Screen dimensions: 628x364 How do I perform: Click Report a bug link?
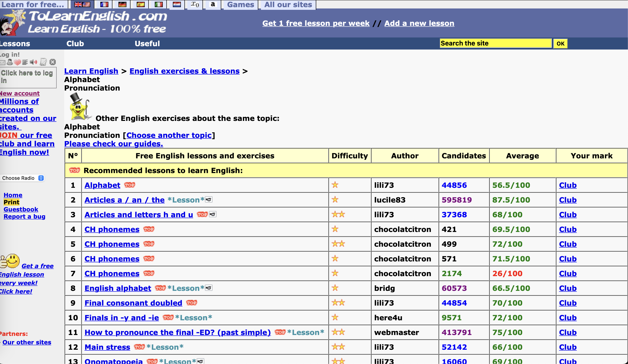tap(25, 216)
